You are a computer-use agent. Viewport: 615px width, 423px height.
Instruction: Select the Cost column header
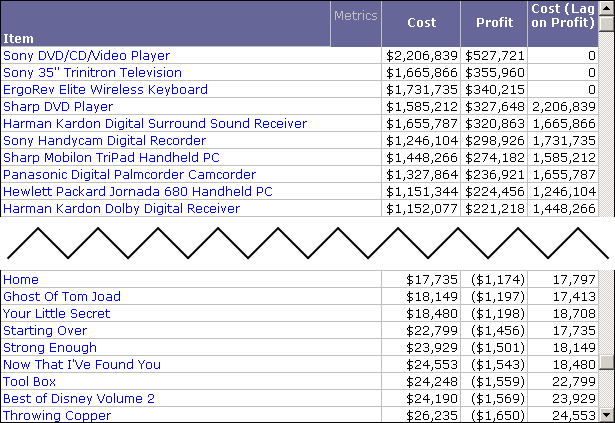[x=421, y=23]
